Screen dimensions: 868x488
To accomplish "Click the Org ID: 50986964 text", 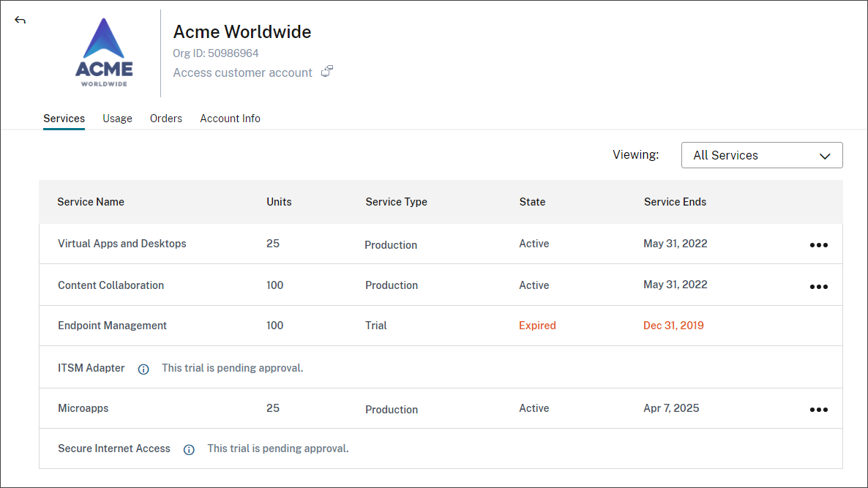I will pyautogui.click(x=216, y=53).
